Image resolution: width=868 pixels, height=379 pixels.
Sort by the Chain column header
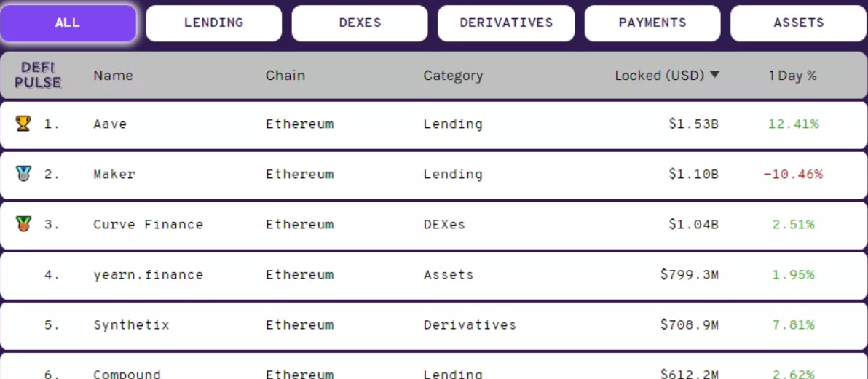(285, 75)
